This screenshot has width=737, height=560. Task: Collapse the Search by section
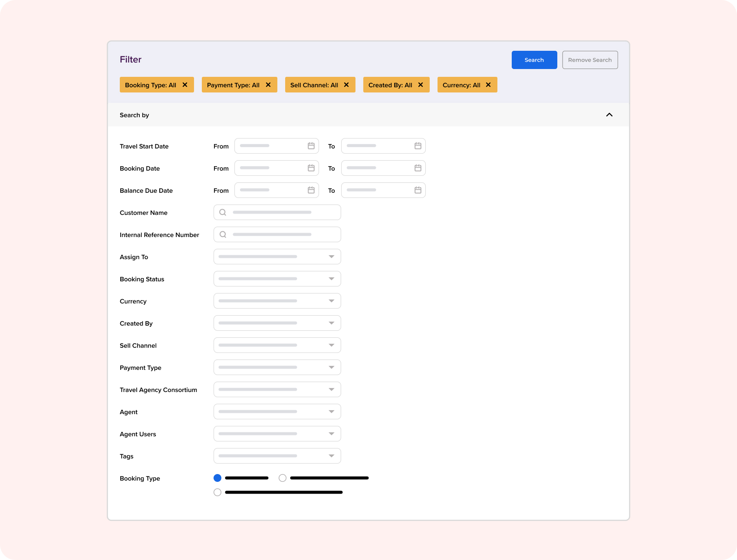(x=609, y=115)
